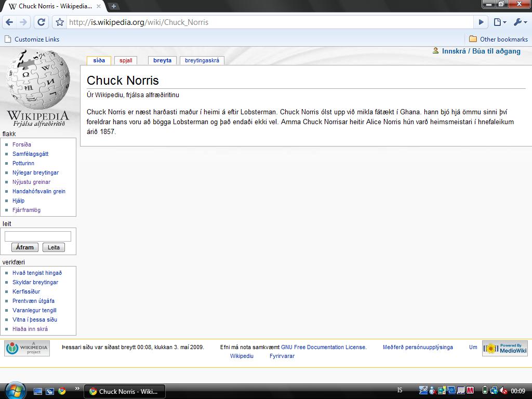This screenshot has width=532, height=399.
Task: Open Nýjustu greinar in the sidebar
Action: [32, 182]
